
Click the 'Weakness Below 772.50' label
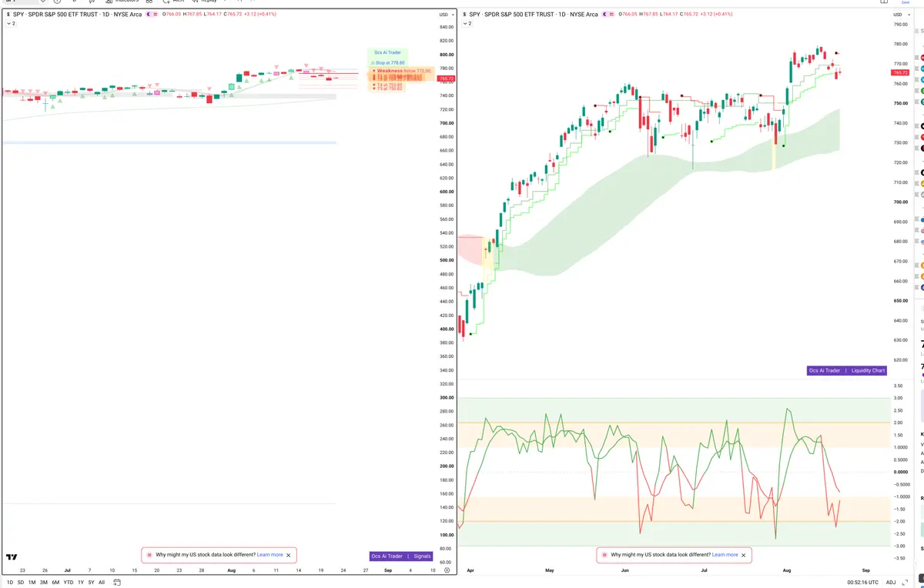403,70
